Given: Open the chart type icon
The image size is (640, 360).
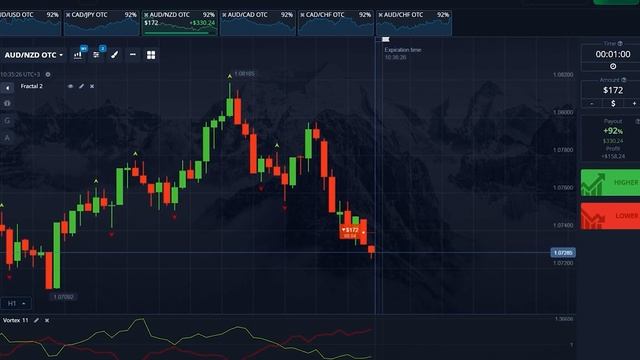Looking at the screenshot, I should point(78,55).
